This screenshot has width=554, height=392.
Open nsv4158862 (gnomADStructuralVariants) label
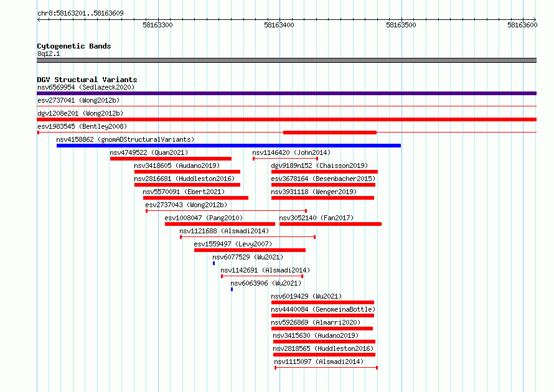click(x=125, y=139)
